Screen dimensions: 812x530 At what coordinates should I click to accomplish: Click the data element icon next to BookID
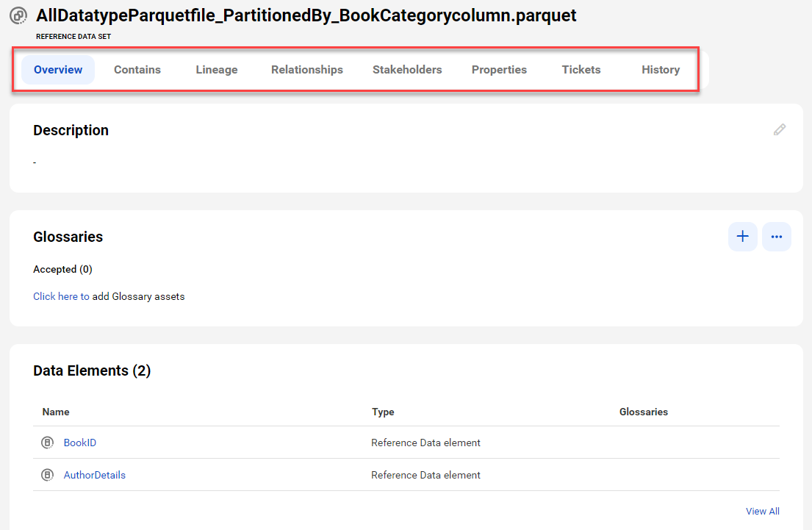[x=47, y=443]
